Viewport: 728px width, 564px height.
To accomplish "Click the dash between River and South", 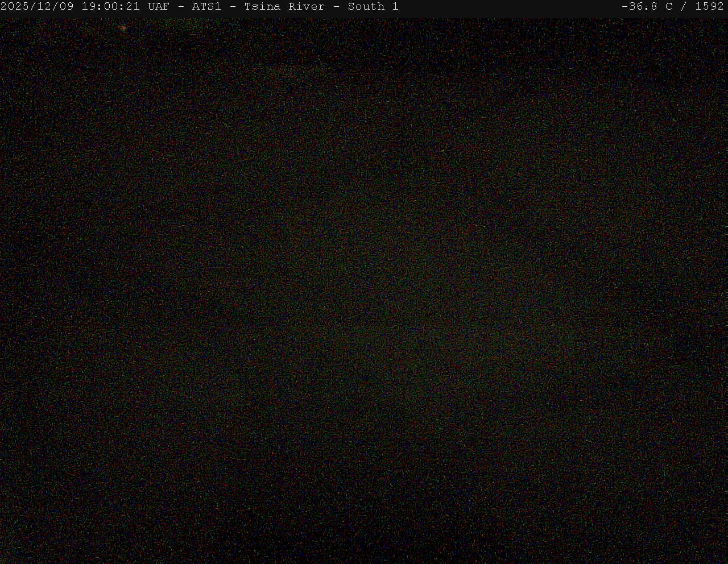I will (336, 7).
